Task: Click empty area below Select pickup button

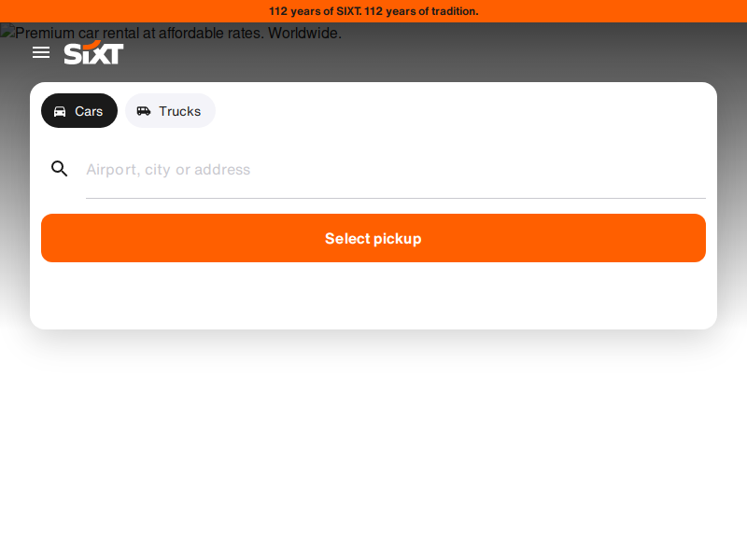Action: 373,295
